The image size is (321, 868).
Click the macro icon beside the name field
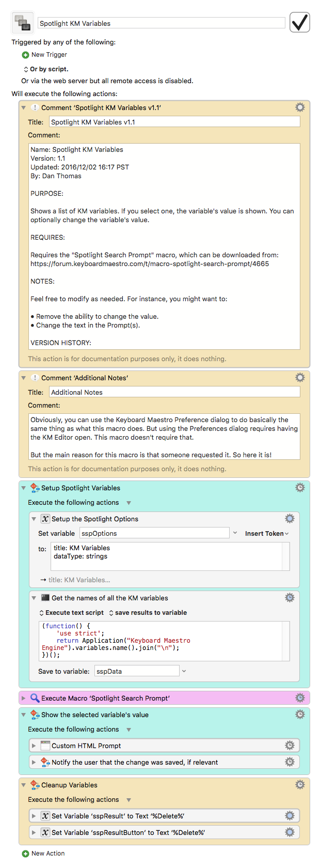[x=23, y=23]
